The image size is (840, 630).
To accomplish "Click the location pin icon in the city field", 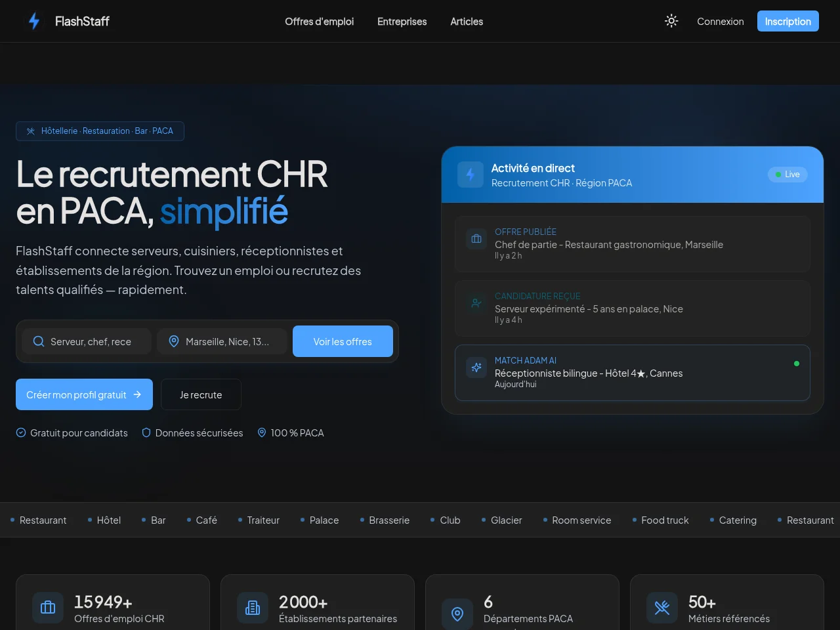I will point(174,341).
